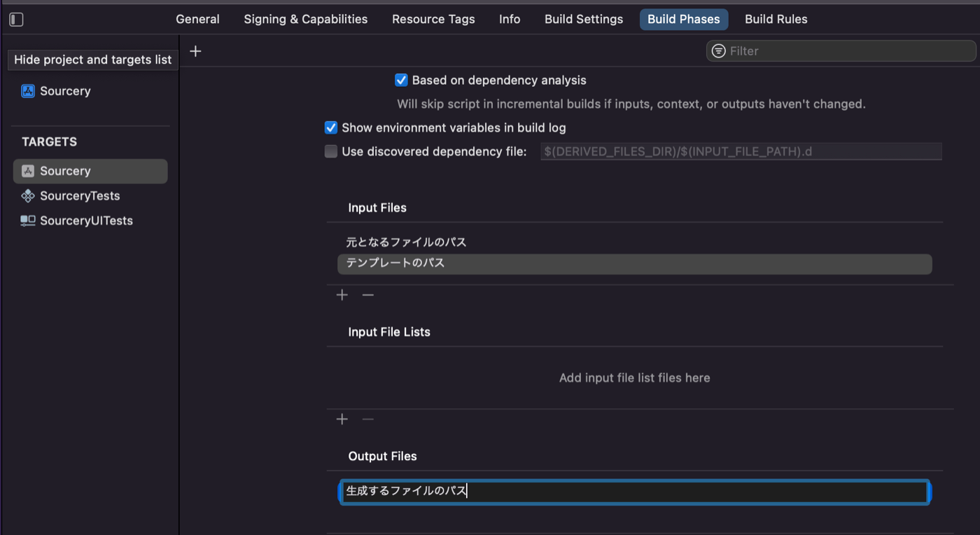Click Add input file list files here placeholder
The image size is (980, 535).
point(635,378)
